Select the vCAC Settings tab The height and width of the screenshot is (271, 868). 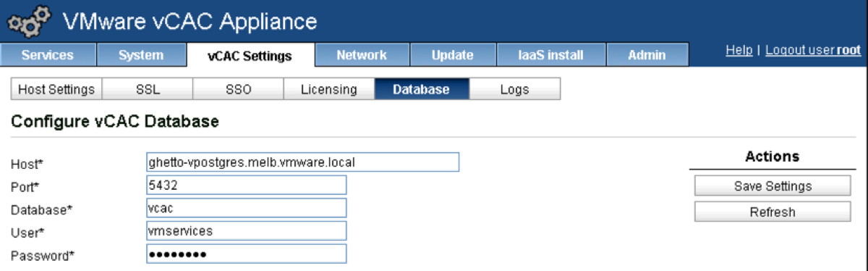coord(250,55)
